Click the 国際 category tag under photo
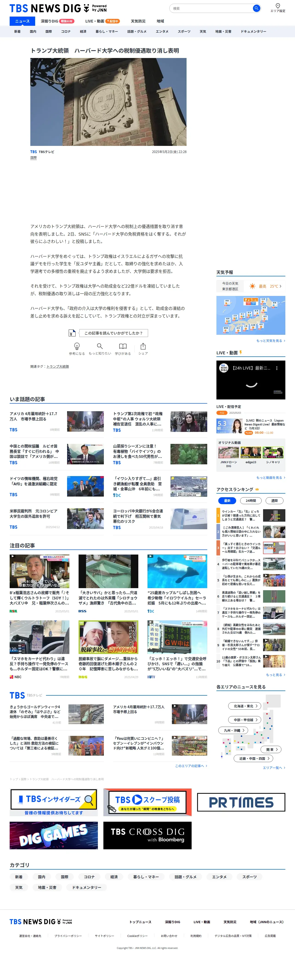The image size is (295, 980). tap(33, 157)
